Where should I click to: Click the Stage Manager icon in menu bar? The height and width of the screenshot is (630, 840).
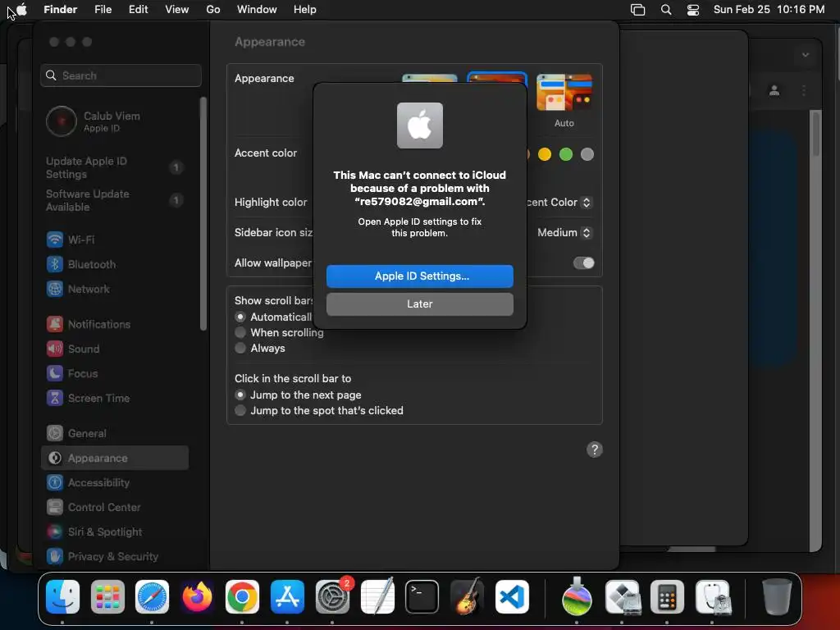(637, 10)
